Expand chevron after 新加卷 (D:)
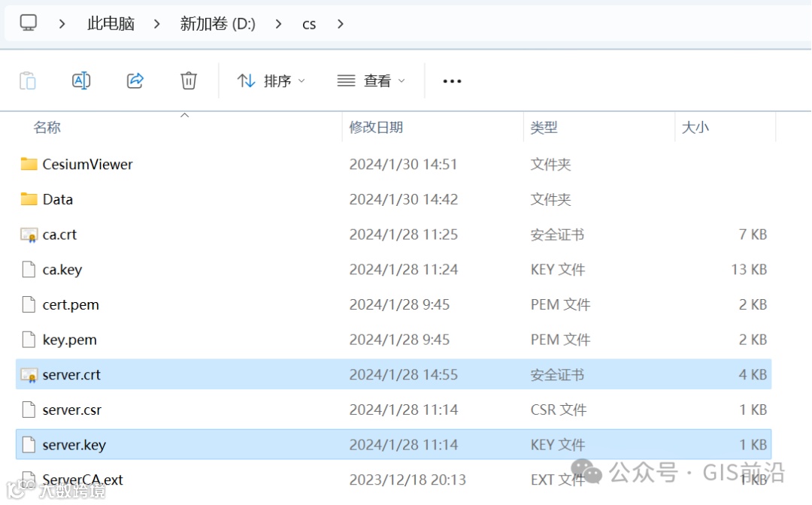 279,24
